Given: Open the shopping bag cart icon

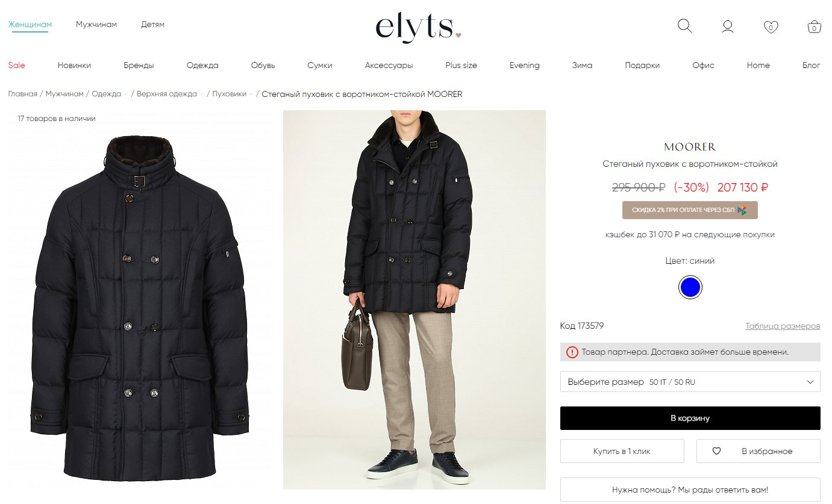Looking at the screenshot, I should pos(814,26).
